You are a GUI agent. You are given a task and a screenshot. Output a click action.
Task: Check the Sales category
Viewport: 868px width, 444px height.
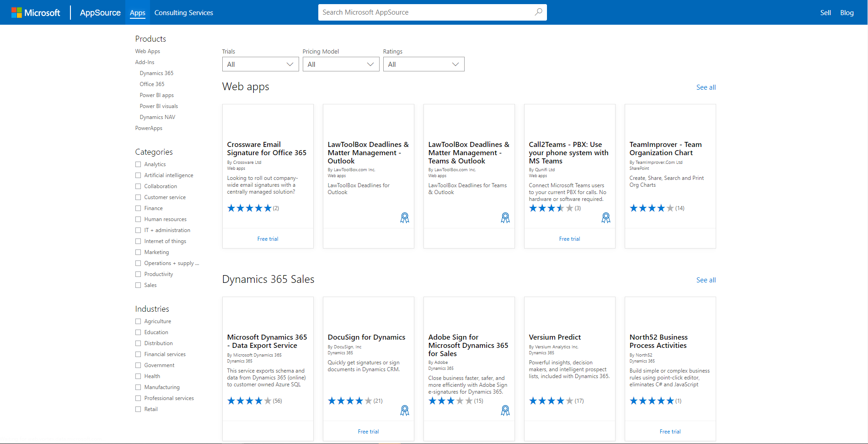tap(138, 285)
